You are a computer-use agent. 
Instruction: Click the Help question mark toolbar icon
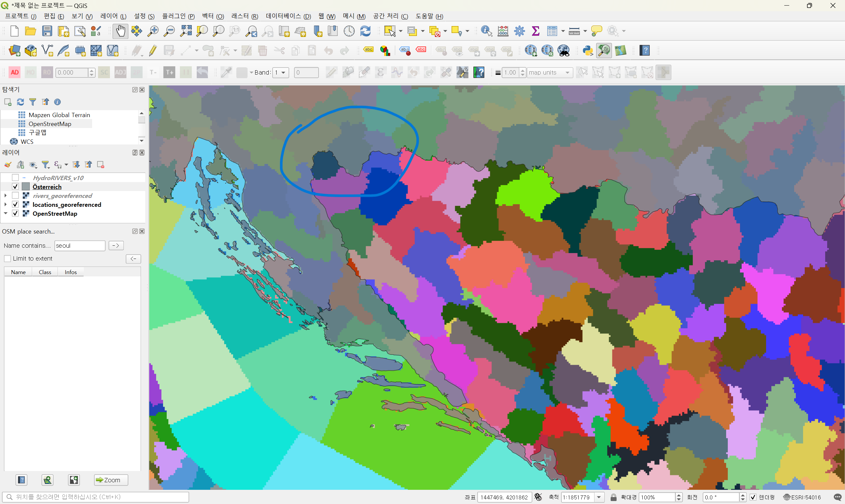(645, 50)
